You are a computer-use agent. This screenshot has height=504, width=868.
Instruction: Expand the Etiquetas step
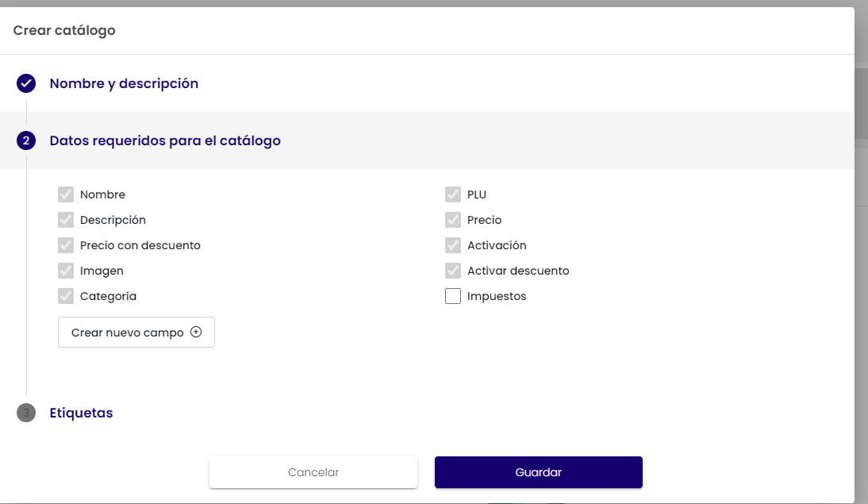tap(81, 413)
